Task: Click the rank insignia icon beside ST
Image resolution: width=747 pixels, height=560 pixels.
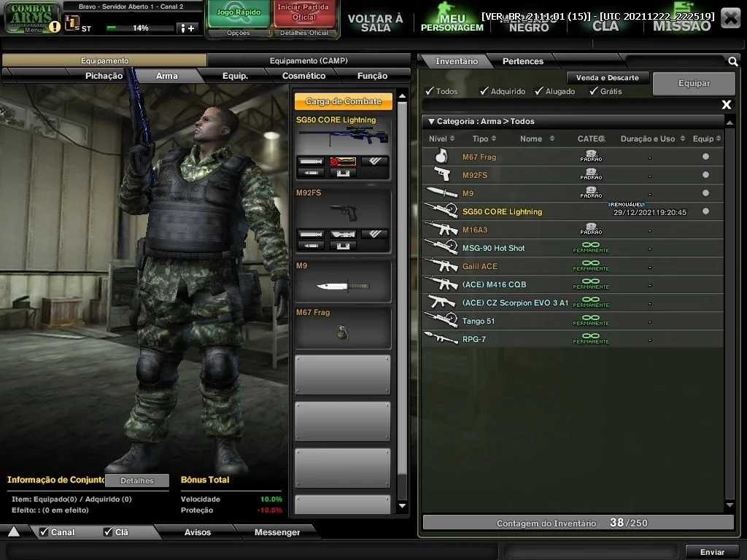Action: pos(71,23)
